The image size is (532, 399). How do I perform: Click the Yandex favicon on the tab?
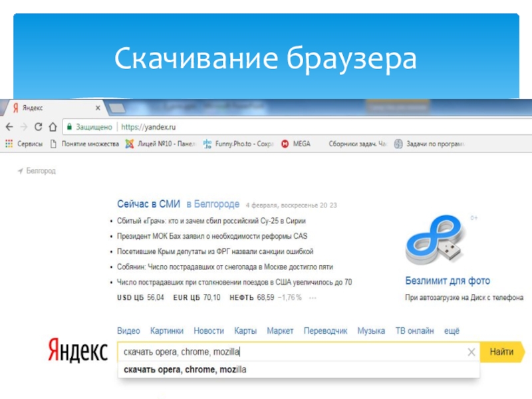[15, 108]
